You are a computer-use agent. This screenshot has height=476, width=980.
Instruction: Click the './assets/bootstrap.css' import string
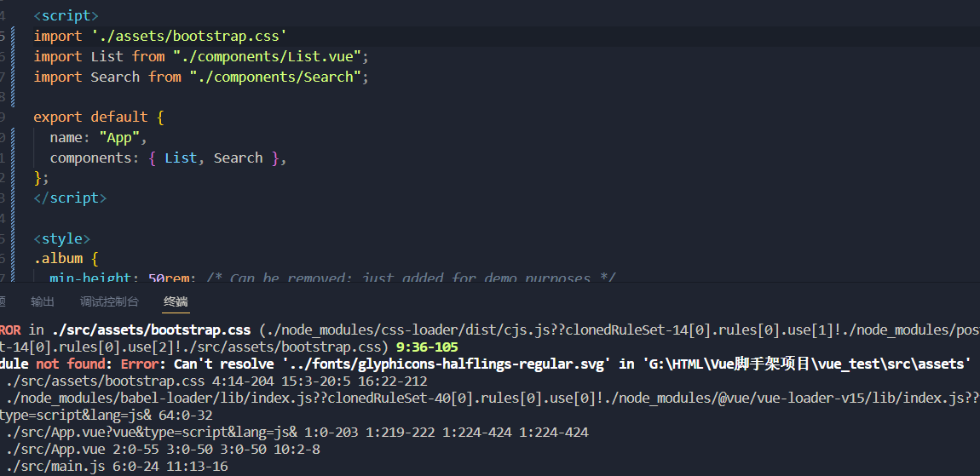188,37
